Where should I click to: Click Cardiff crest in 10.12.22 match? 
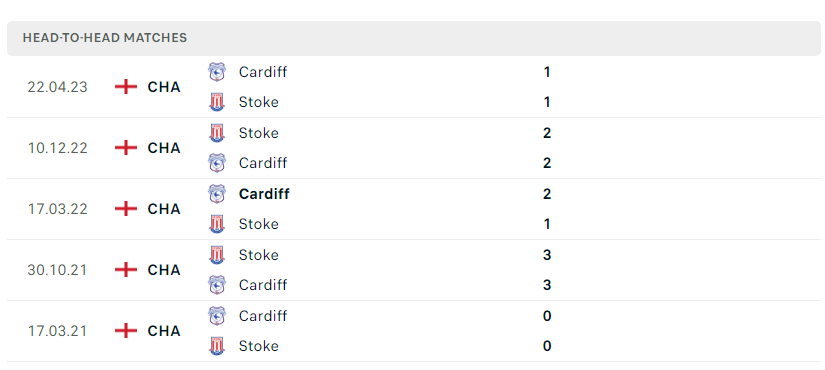[x=217, y=163]
